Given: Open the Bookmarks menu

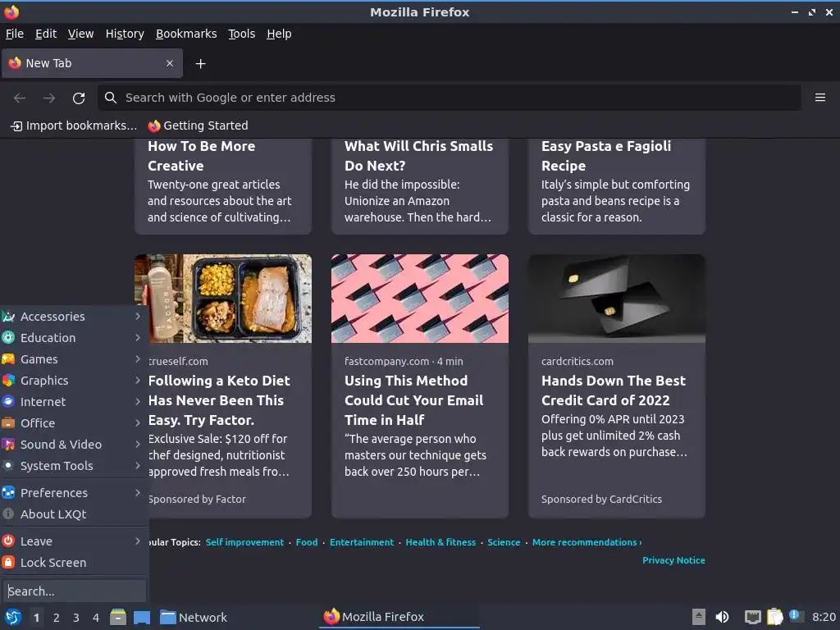Looking at the screenshot, I should pyautogui.click(x=186, y=34).
